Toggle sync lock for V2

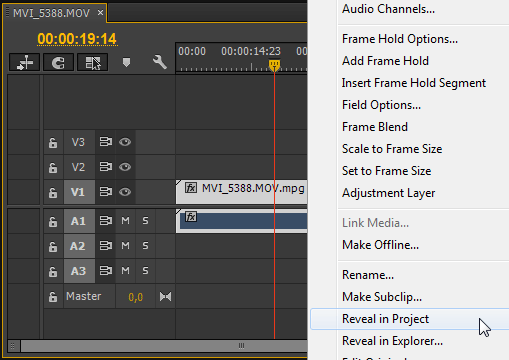tap(106, 167)
